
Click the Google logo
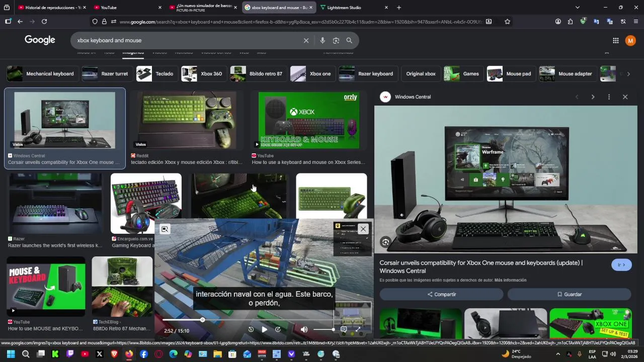(x=40, y=40)
